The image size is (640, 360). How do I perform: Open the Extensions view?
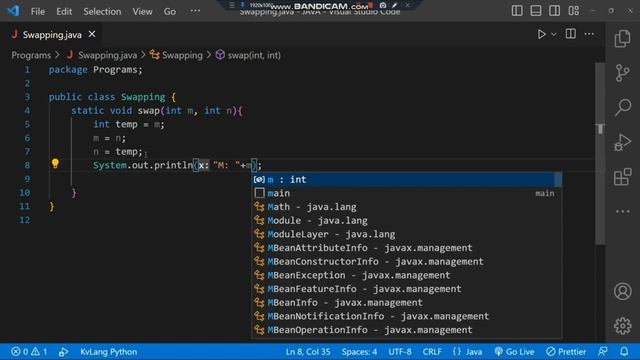[x=622, y=177]
